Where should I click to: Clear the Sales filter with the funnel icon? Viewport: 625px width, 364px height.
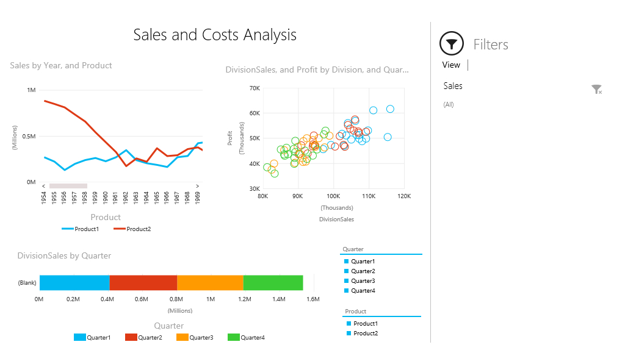point(596,90)
